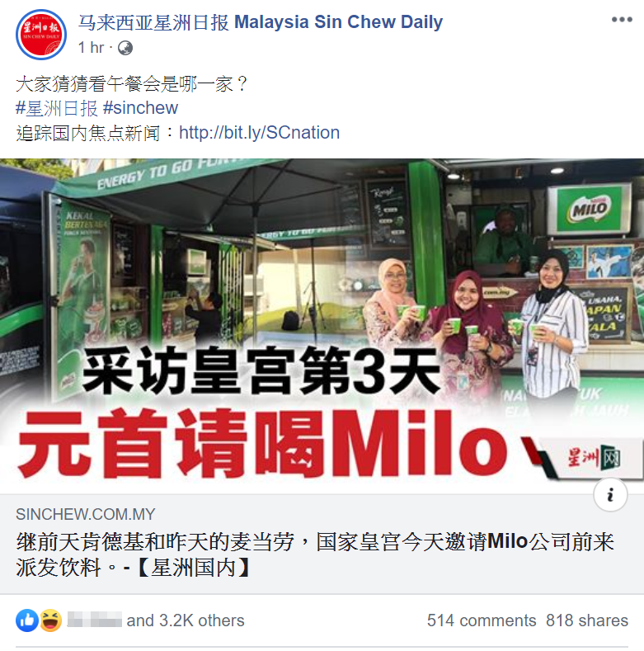
Task: Open the three-dot post options menu
Action: [x=622, y=20]
